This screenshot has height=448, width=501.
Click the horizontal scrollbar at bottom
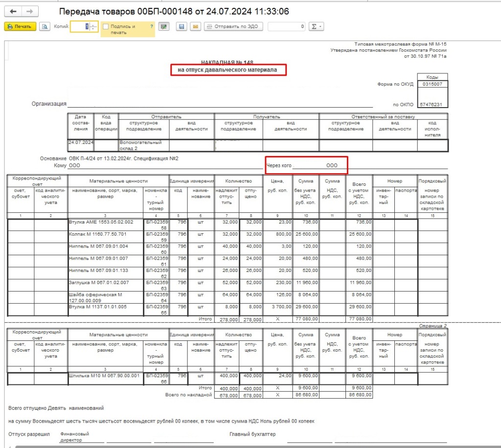click(245, 446)
